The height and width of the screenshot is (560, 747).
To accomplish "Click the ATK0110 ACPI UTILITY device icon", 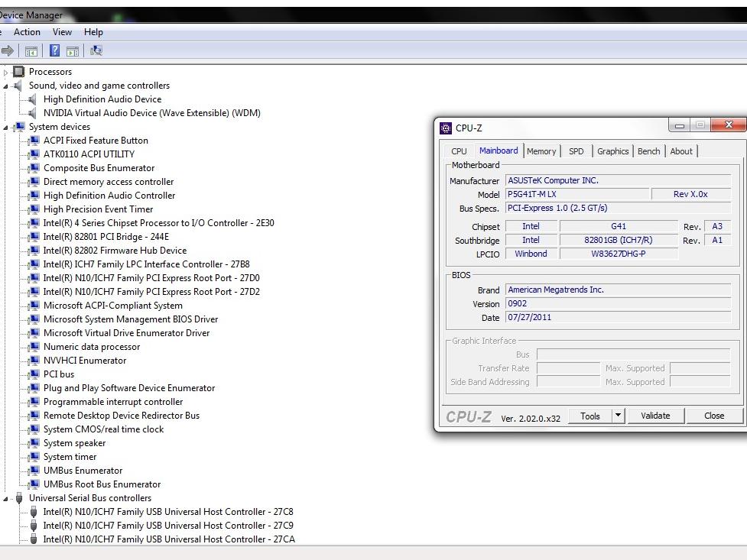I will [x=34, y=154].
